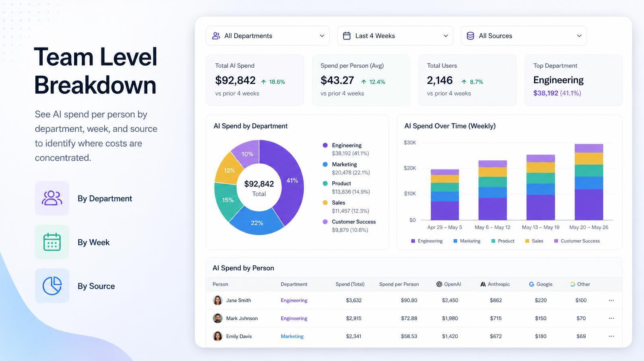
Task: Click Emily Davis's $672 Anthropic cell
Action: pos(496,336)
